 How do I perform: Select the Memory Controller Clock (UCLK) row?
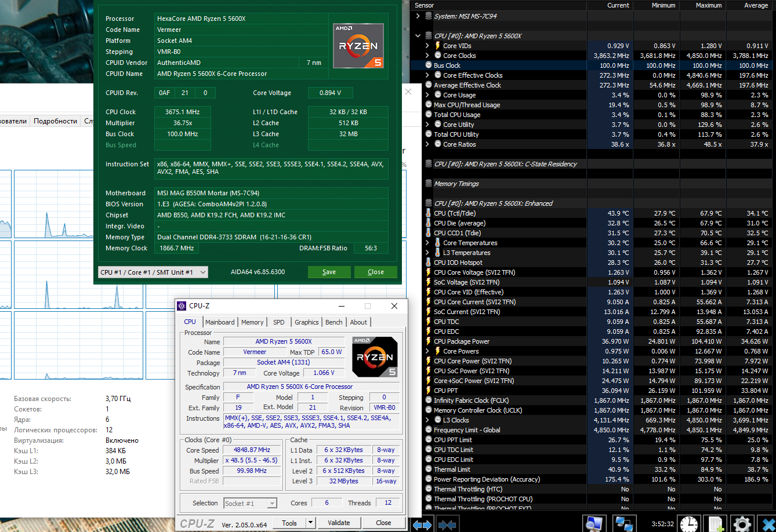click(x=592, y=410)
